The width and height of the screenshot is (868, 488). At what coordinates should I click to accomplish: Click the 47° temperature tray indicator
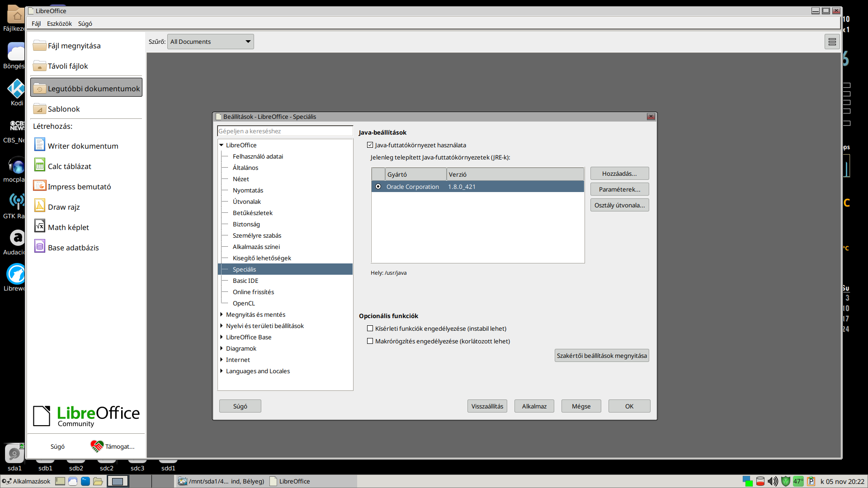pos(798,481)
